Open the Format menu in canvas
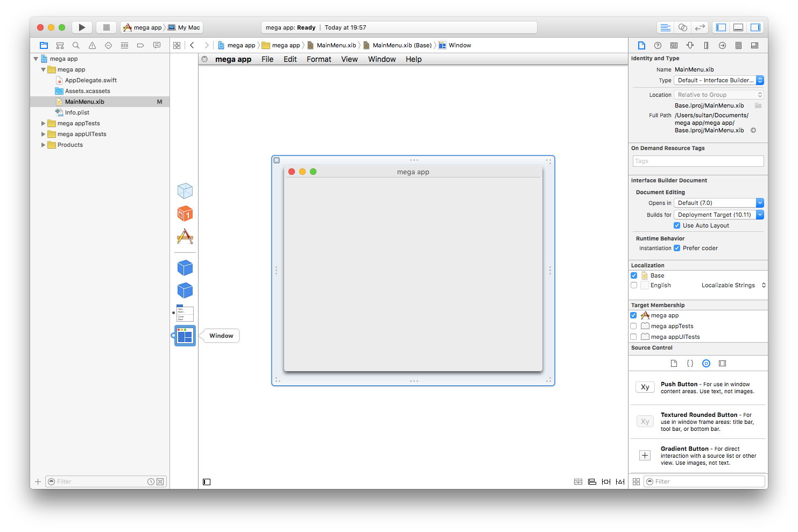798x532 pixels. point(319,59)
